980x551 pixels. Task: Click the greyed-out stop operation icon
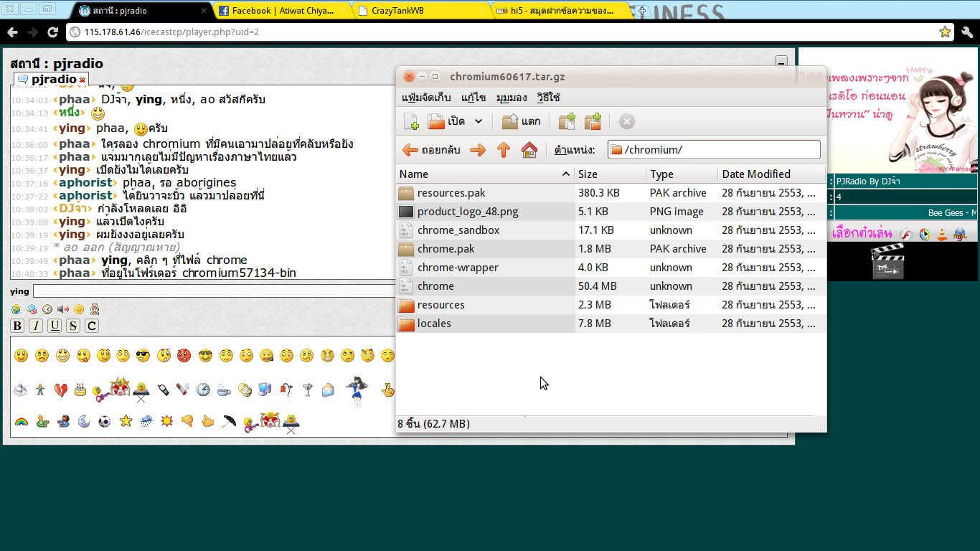click(627, 121)
